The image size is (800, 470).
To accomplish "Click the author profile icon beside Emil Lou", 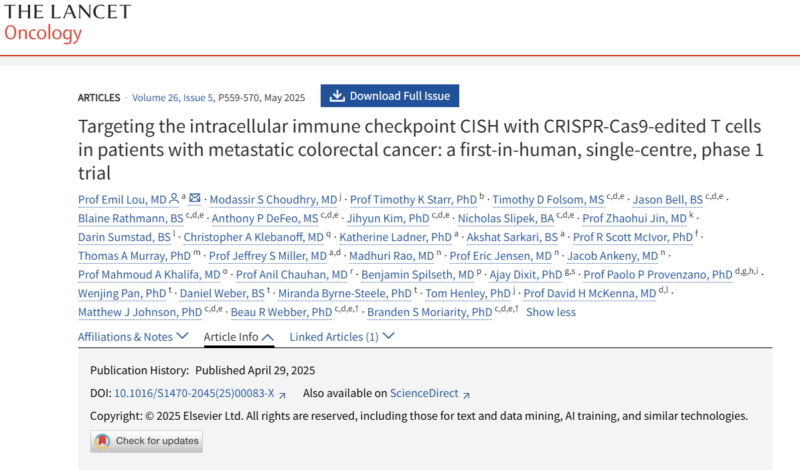I will [174, 198].
